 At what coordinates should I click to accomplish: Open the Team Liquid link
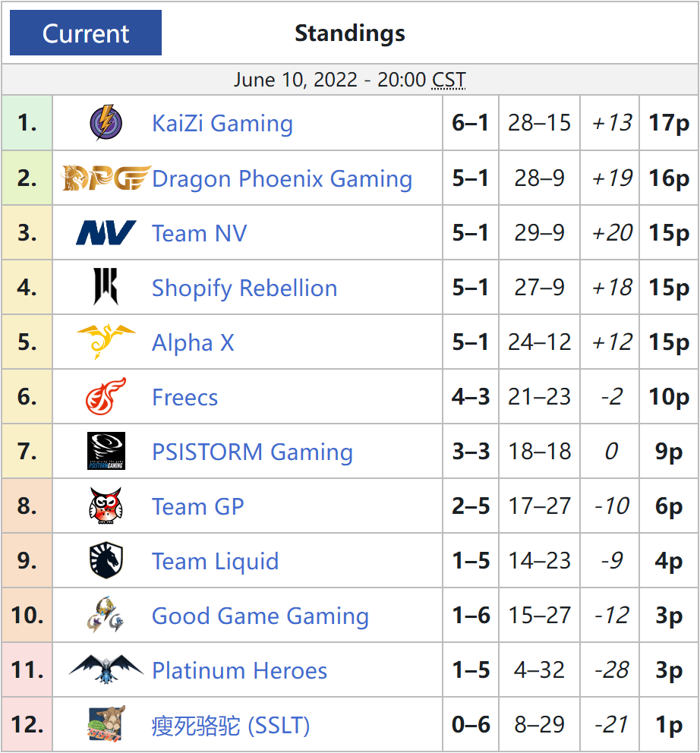tap(215, 562)
